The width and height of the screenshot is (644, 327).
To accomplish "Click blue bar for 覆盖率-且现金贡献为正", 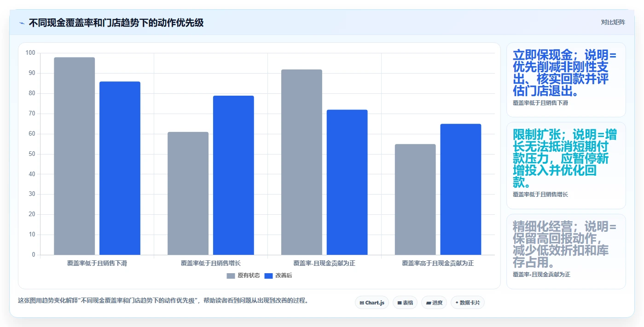I will point(347,182).
